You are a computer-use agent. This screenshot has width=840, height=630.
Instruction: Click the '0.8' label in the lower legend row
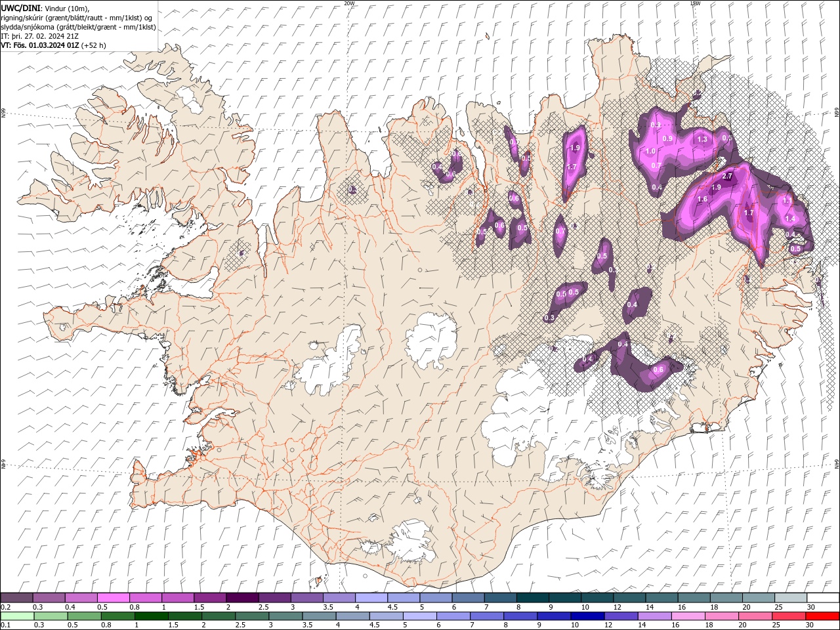[106, 625]
